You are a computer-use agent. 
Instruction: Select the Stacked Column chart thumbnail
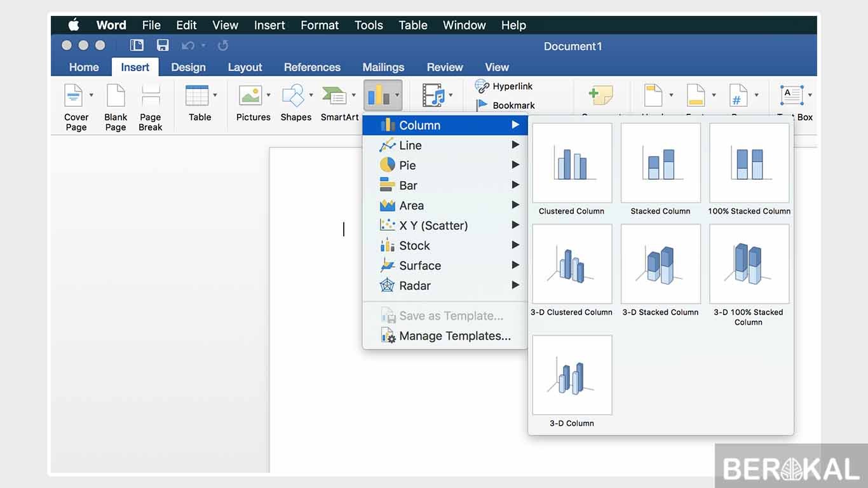click(661, 163)
